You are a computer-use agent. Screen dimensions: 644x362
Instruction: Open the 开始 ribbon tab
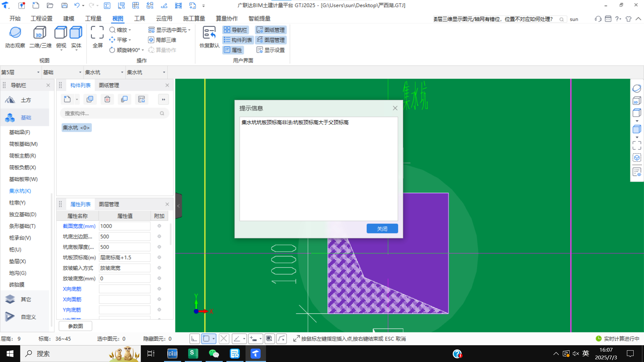15,18
